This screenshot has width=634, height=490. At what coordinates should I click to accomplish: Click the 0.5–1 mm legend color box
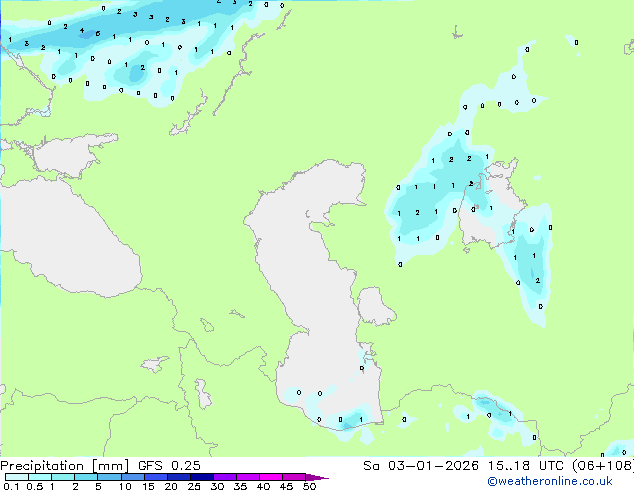[40, 477]
